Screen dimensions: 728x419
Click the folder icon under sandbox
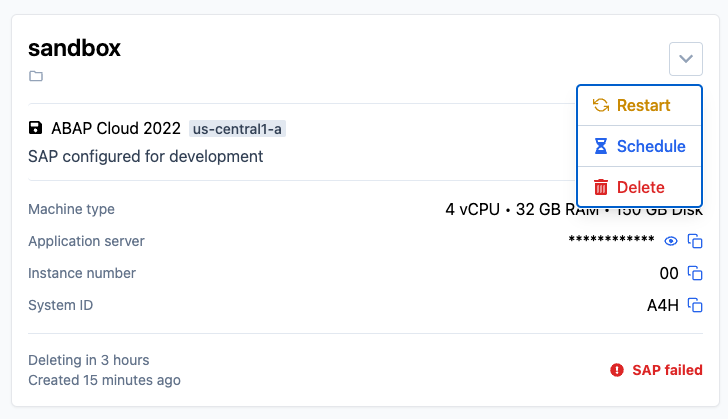36,76
